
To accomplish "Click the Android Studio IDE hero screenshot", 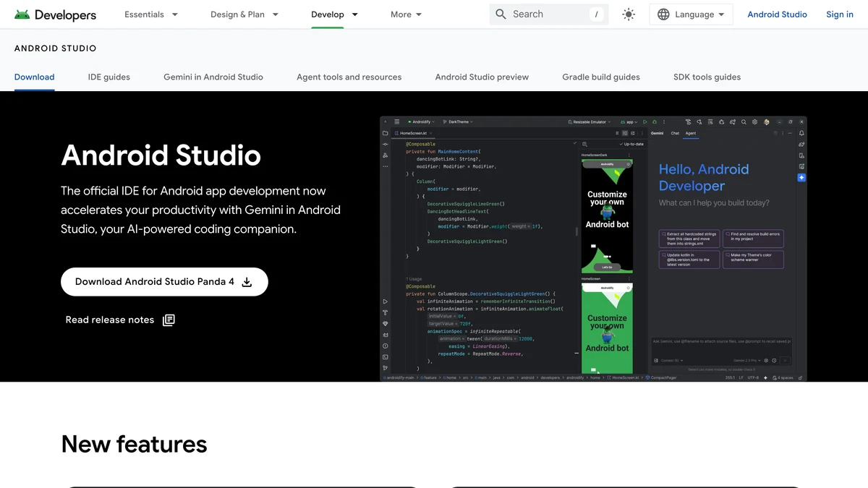I will (593, 249).
